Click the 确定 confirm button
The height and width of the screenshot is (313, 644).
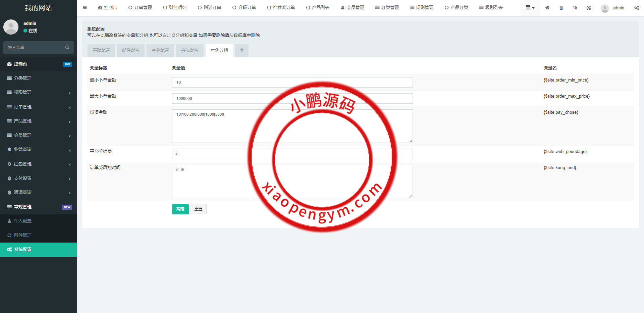180,209
